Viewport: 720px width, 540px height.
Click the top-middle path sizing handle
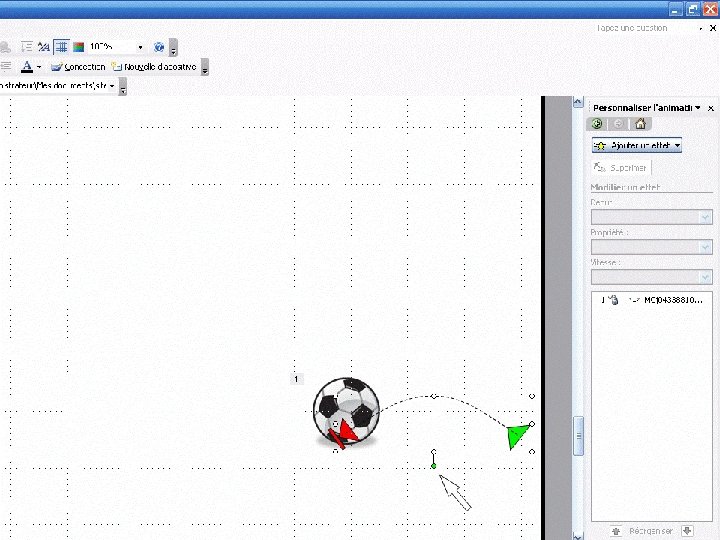pos(433,396)
